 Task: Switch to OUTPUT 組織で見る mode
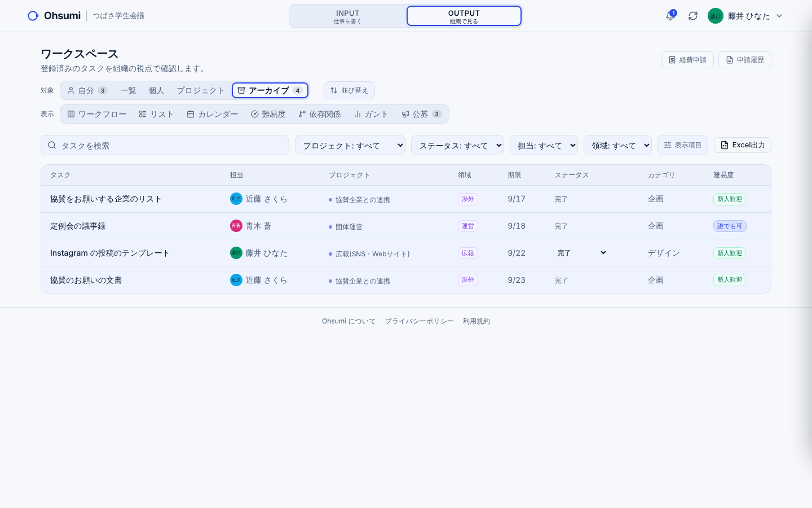(464, 16)
